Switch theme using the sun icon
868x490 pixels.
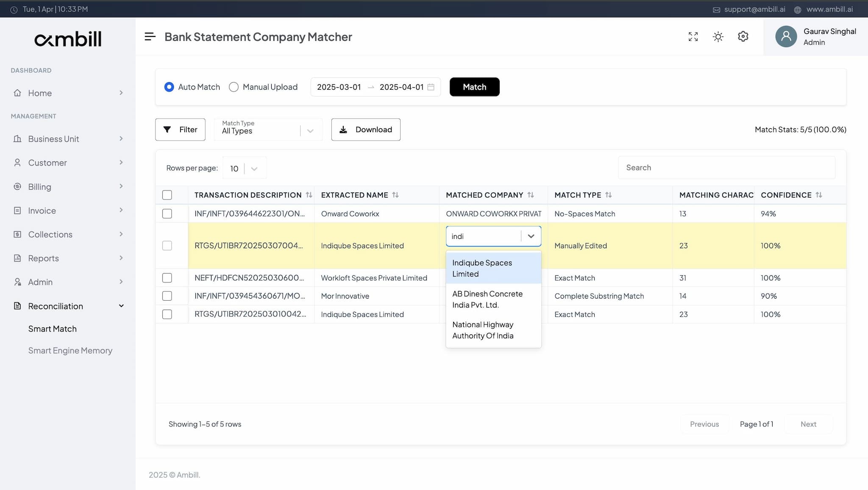pos(718,36)
